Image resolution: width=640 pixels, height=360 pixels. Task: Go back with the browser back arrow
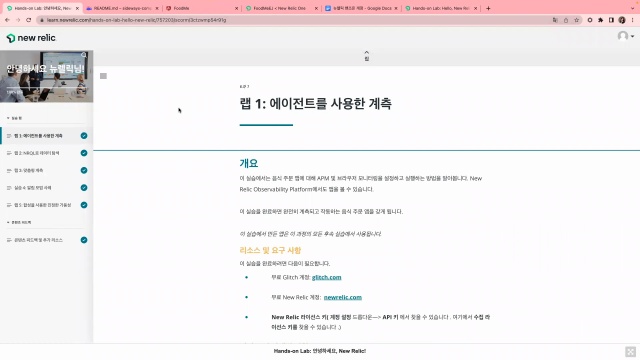[7, 20]
